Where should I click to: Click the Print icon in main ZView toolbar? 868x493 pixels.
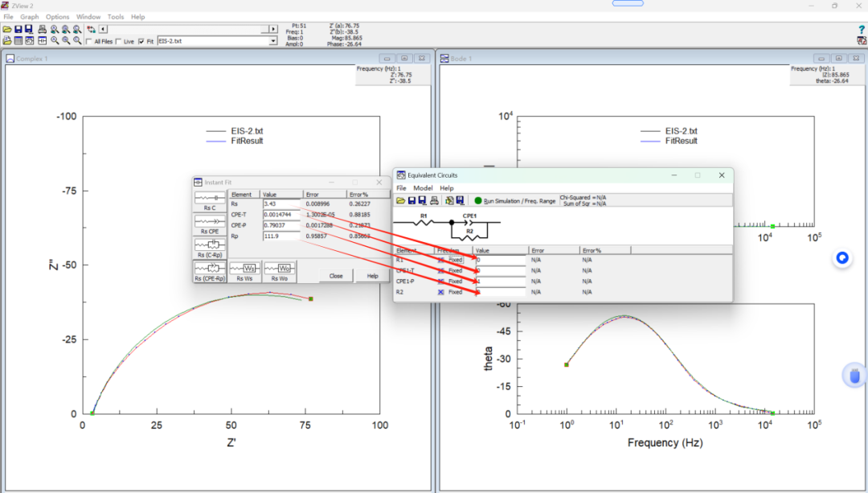point(42,29)
